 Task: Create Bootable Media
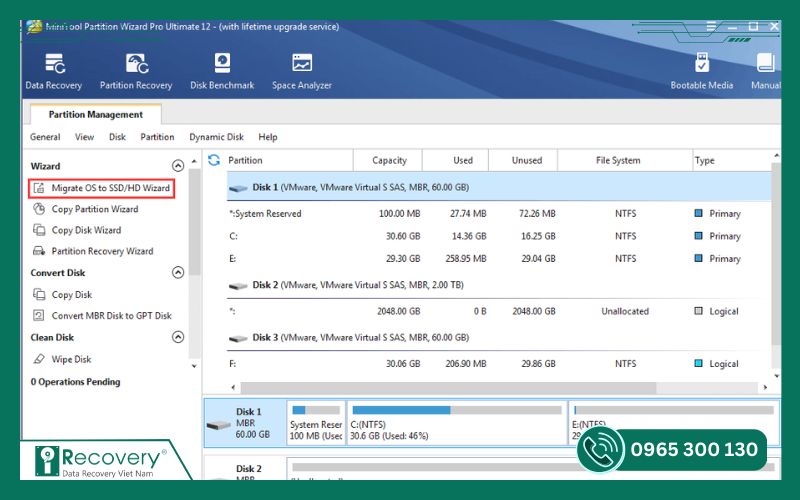click(x=702, y=71)
